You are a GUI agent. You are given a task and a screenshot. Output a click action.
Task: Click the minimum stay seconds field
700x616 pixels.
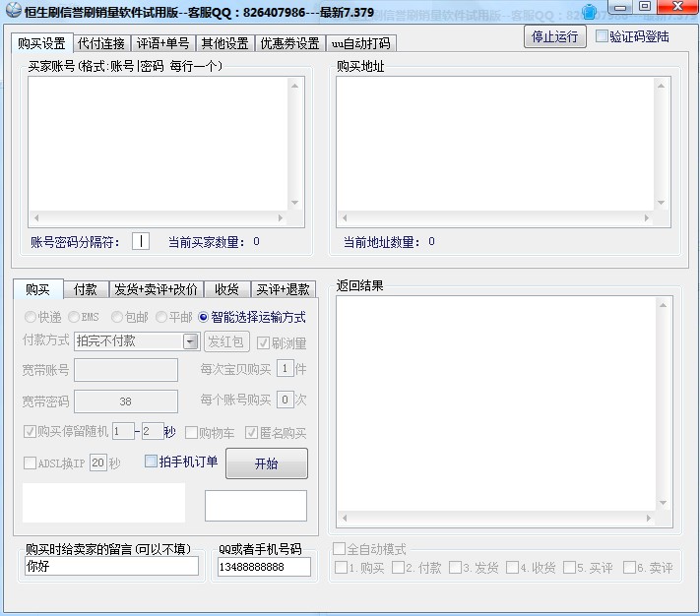[123, 431]
